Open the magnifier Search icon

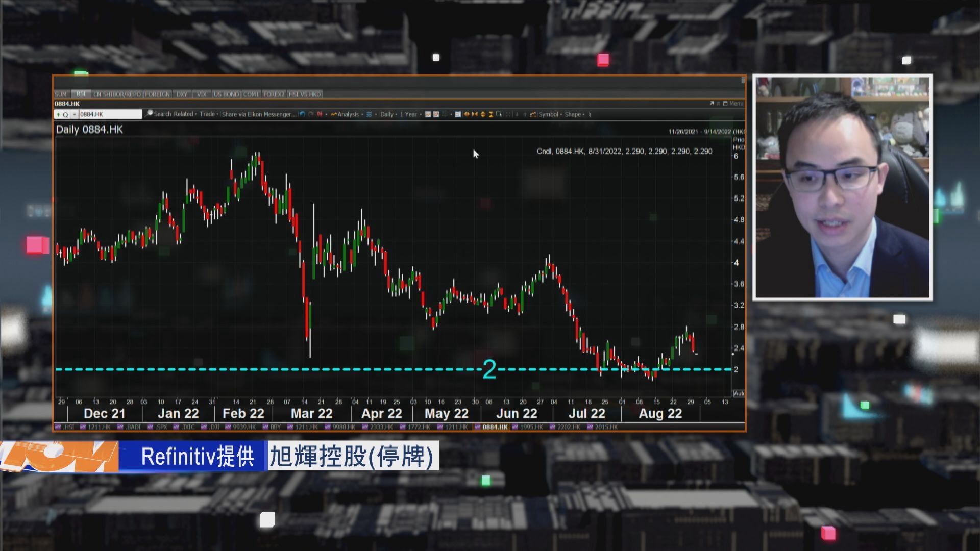point(150,114)
